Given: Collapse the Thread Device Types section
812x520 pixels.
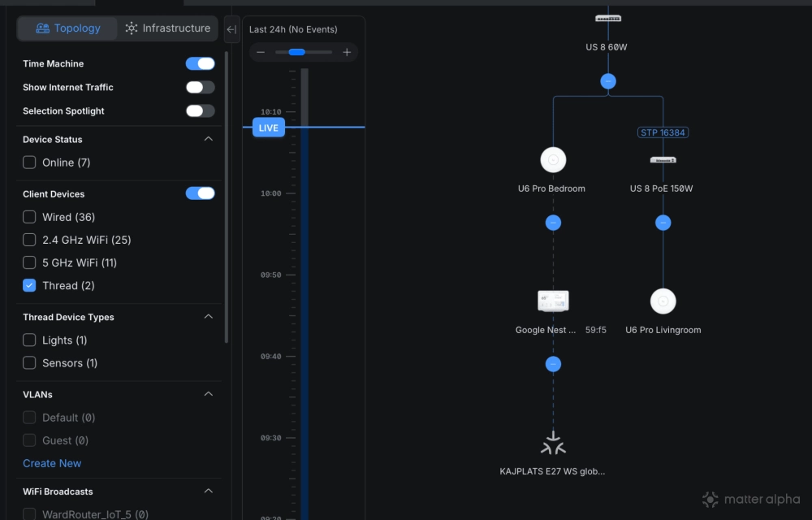Looking at the screenshot, I should [208, 317].
